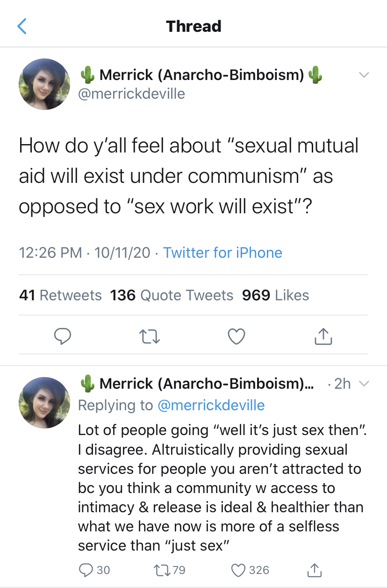View the 136 Quote Tweets
This screenshot has height=588, width=387.
(172, 295)
